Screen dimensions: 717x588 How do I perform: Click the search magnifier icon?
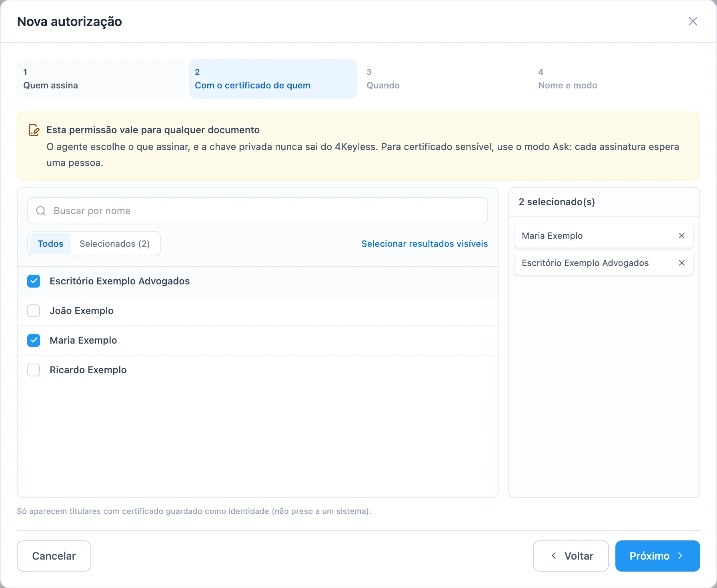(41, 211)
